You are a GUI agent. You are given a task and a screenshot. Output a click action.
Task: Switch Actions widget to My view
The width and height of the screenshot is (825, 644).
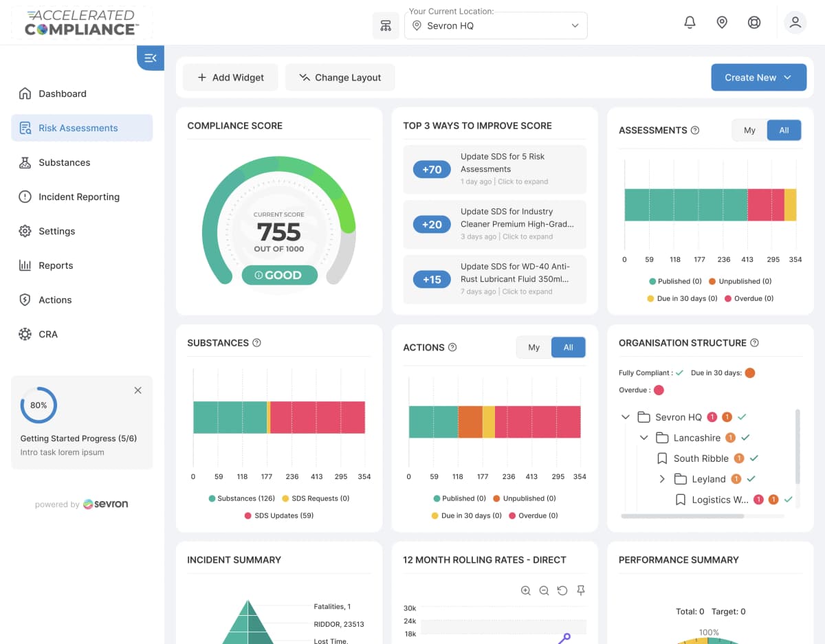point(533,347)
